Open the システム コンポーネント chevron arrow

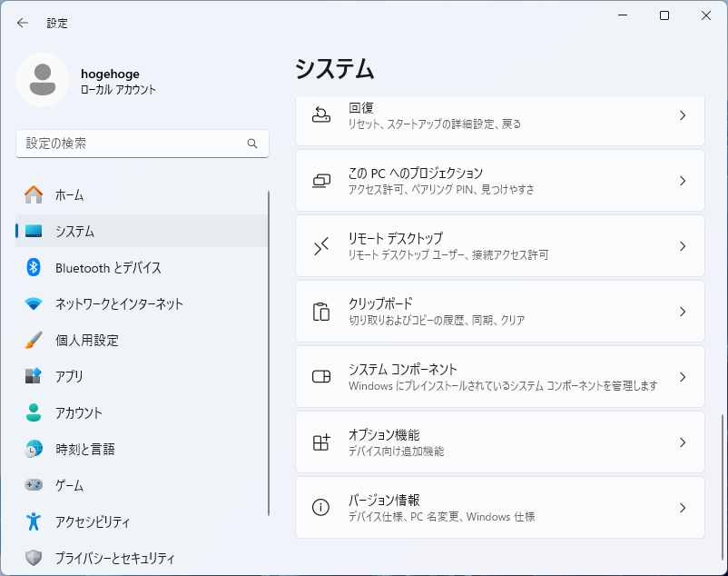683,377
